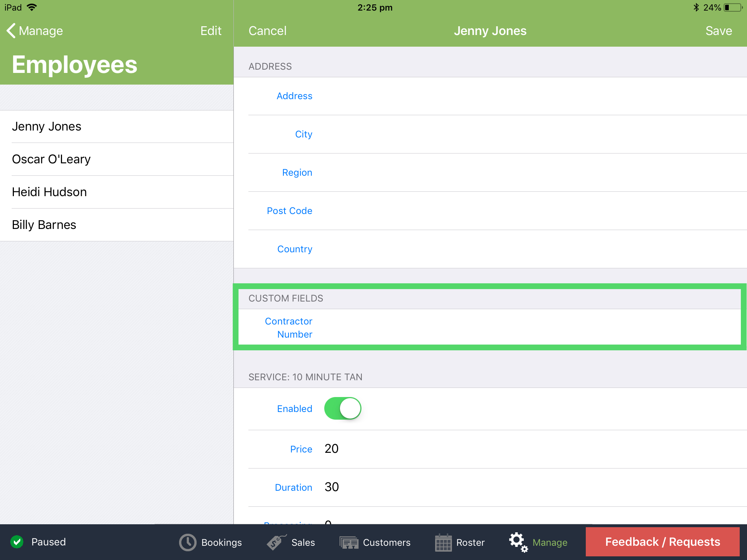
Task: Cancel editing Jenny Jones
Action: point(267,31)
